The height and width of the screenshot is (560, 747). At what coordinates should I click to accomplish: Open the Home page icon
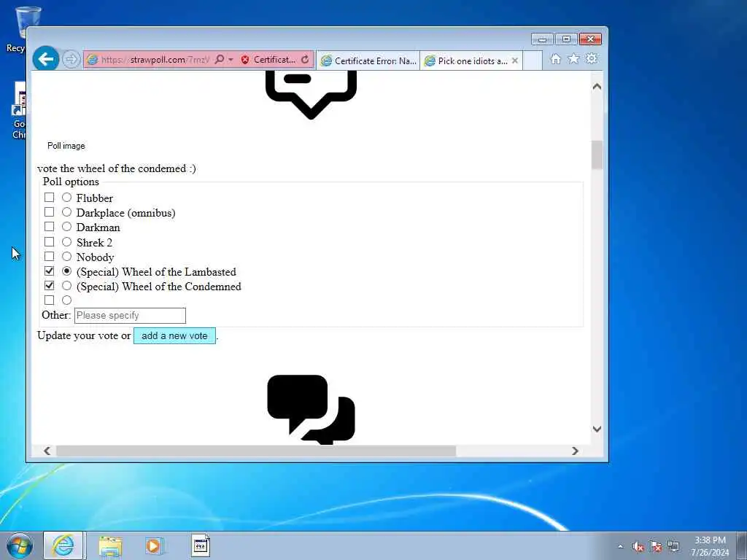click(555, 59)
